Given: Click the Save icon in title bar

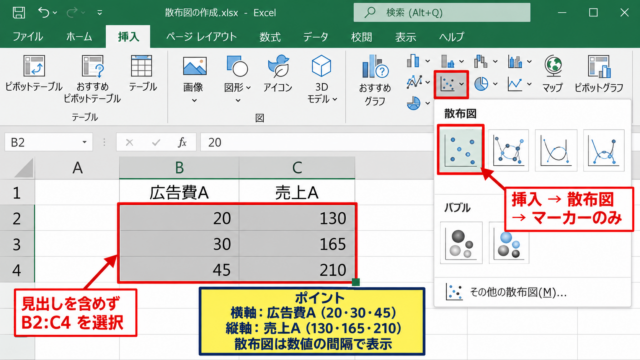Looking at the screenshot, I should (19, 13).
